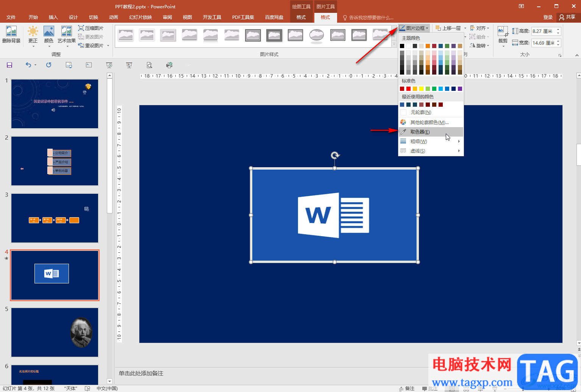581x392 pixels.
Task: Open the Color (颜色) picture adjustment
Action: 49,35
